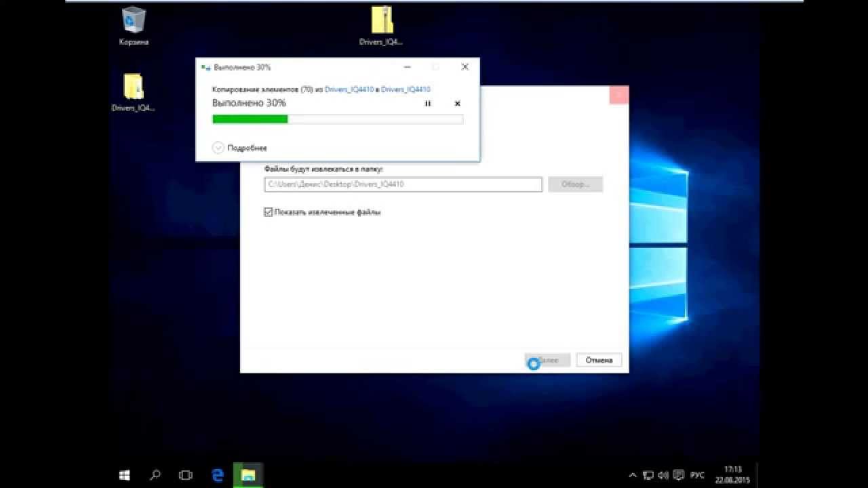
Task: Close the extraction wizard window
Action: (x=618, y=95)
